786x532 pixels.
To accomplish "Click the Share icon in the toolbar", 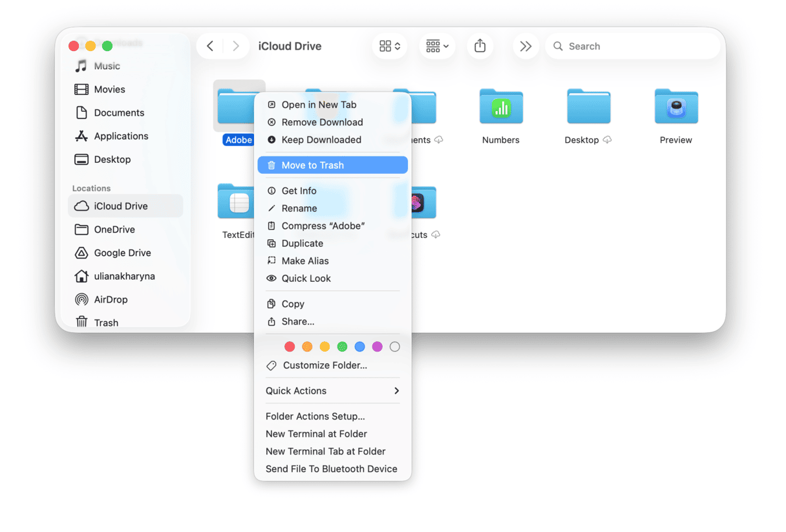I will click(480, 46).
